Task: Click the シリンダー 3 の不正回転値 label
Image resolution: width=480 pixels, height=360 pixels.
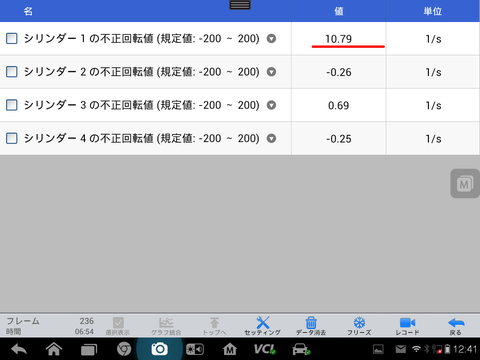Action: [x=89, y=105]
